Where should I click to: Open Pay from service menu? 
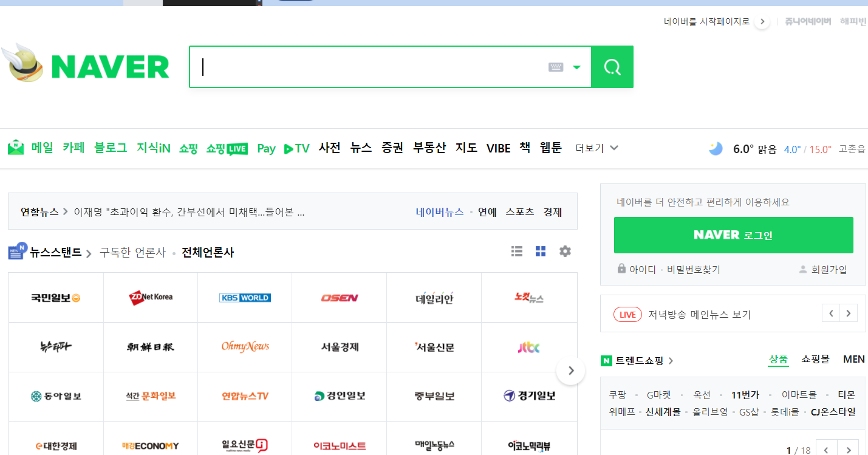[266, 148]
